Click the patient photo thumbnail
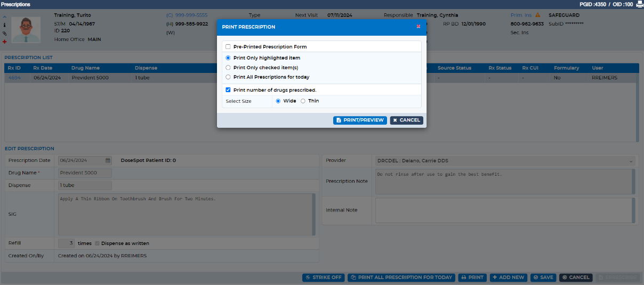644x285 pixels. point(26,30)
